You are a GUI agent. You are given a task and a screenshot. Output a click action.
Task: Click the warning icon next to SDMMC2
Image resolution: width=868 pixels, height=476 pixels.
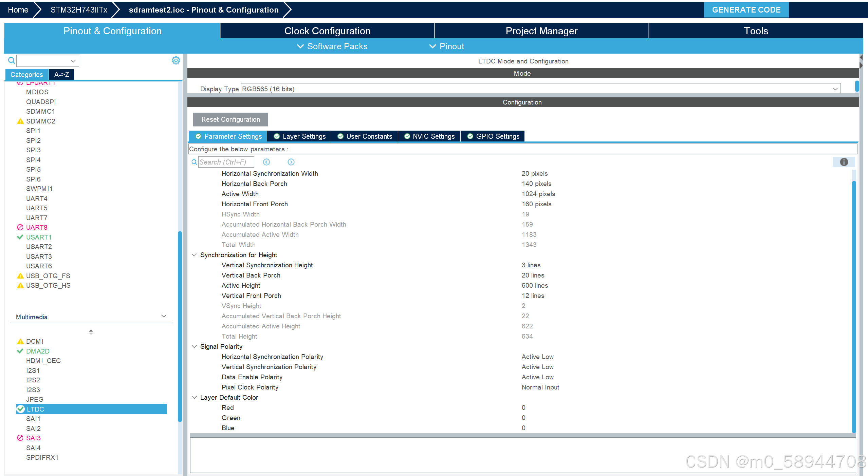click(x=20, y=121)
